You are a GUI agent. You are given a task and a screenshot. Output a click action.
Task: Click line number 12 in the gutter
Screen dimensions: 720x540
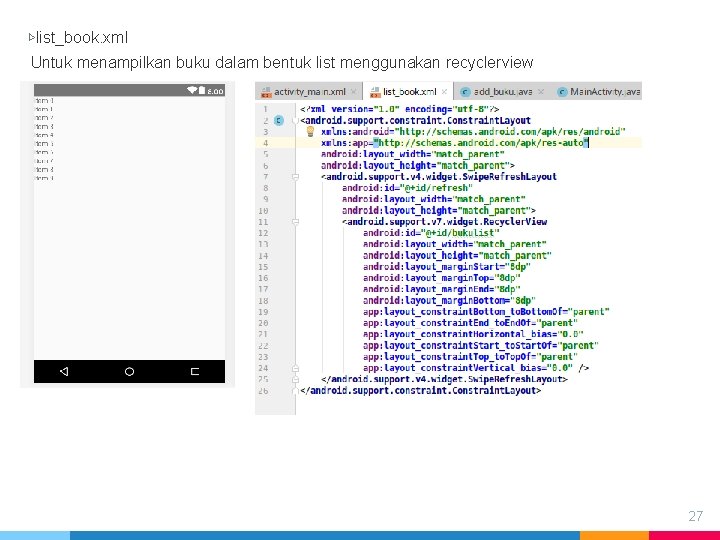pos(263,233)
